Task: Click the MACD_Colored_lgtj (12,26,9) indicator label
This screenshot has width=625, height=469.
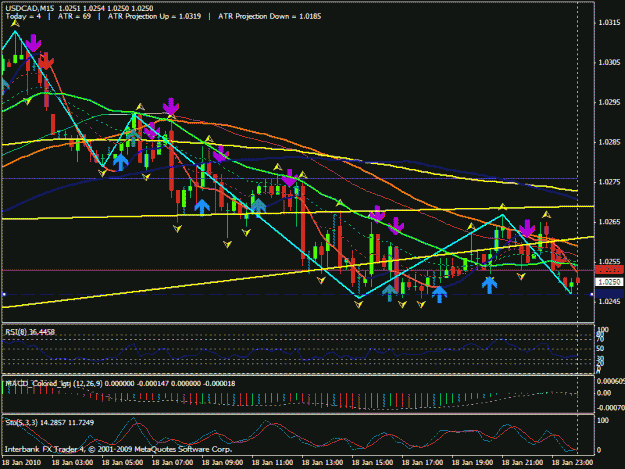Action: click(x=53, y=383)
